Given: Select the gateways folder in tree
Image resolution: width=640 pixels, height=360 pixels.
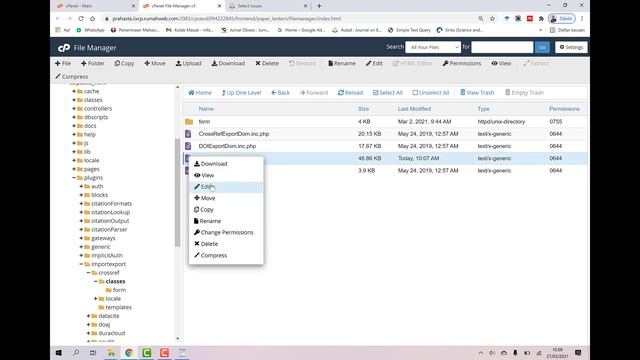Looking at the screenshot, I should click(x=103, y=238).
